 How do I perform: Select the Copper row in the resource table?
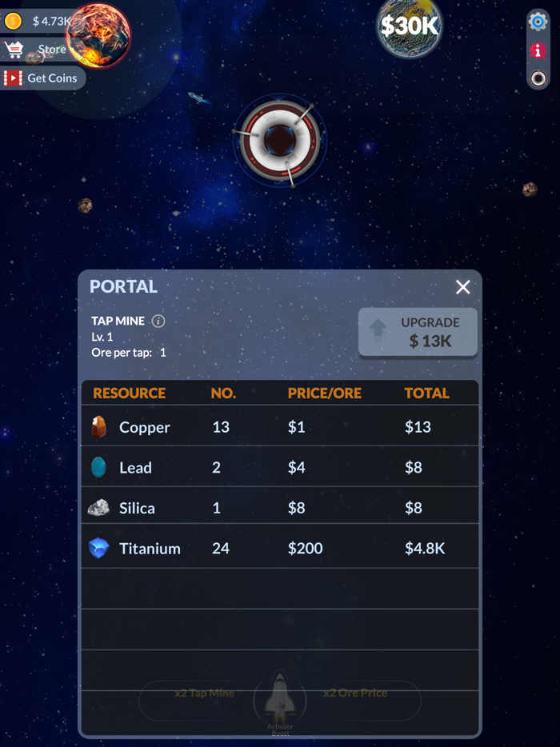coord(280,426)
